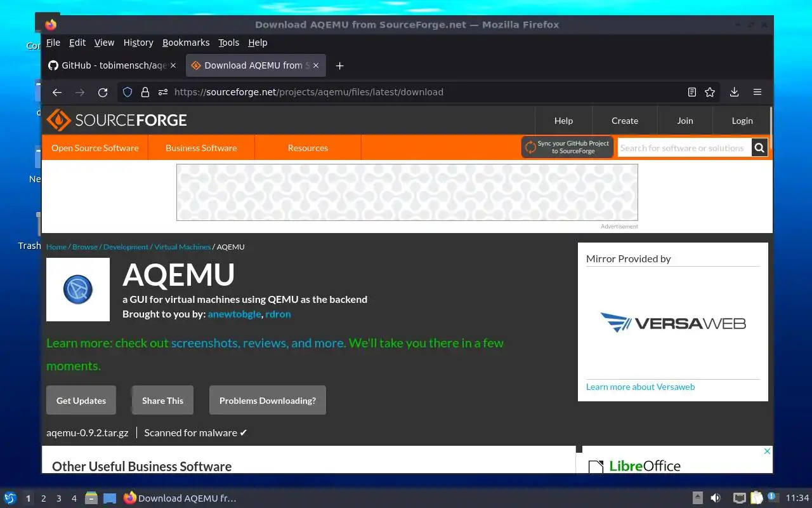Image resolution: width=812 pixels, height=508 pixels.
Task: Bookmark this page with the star icon
Action: 710,92
